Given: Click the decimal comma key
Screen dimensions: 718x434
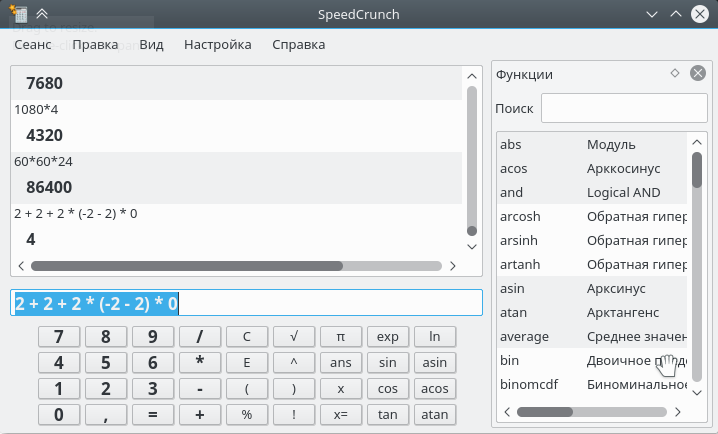Looking at the screenshot, I should coord(106,415).
